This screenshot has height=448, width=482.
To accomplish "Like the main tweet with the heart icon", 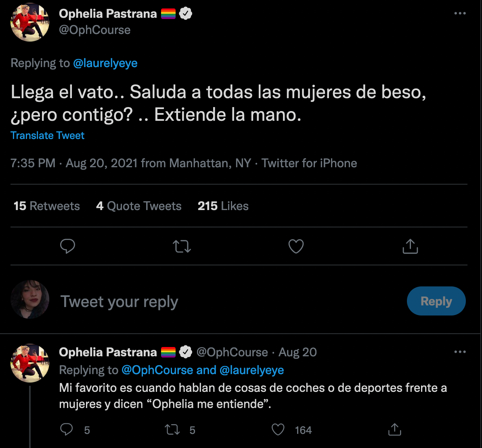I will point(296,246).
